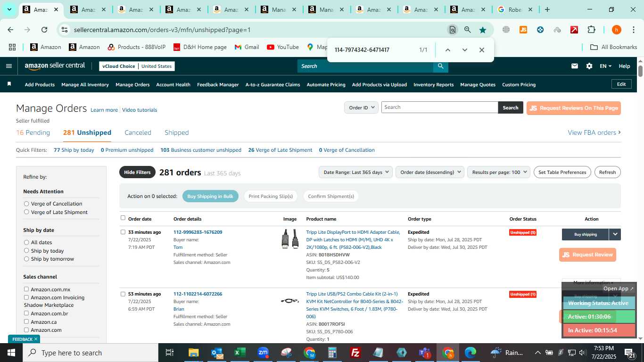Open the Calculator from the taskbar
644x362 pixels.
pyautogui.click(x=332, y=353)
